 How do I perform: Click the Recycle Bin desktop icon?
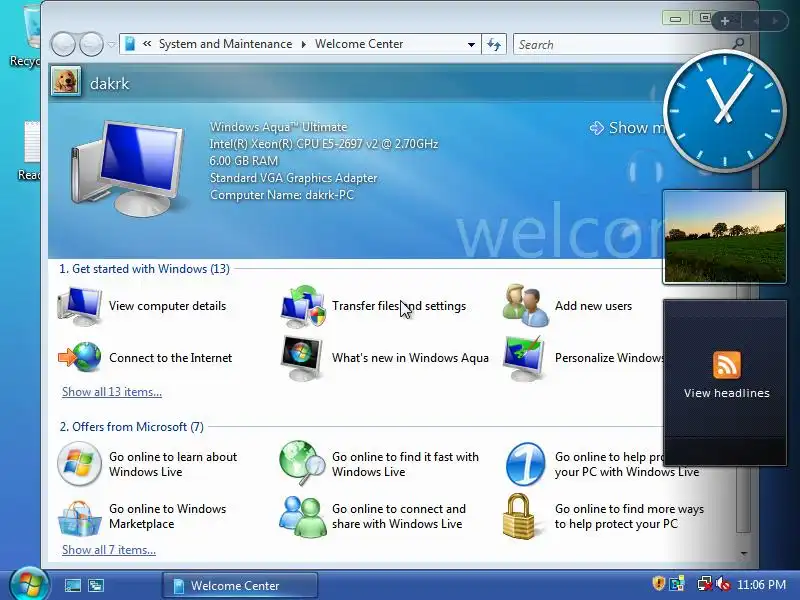pos(32,36)
